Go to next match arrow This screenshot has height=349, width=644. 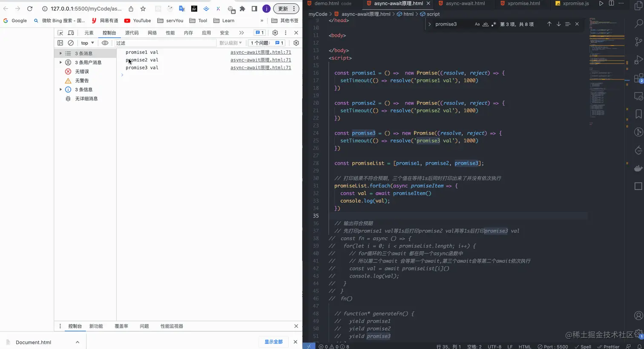point(558,24)
